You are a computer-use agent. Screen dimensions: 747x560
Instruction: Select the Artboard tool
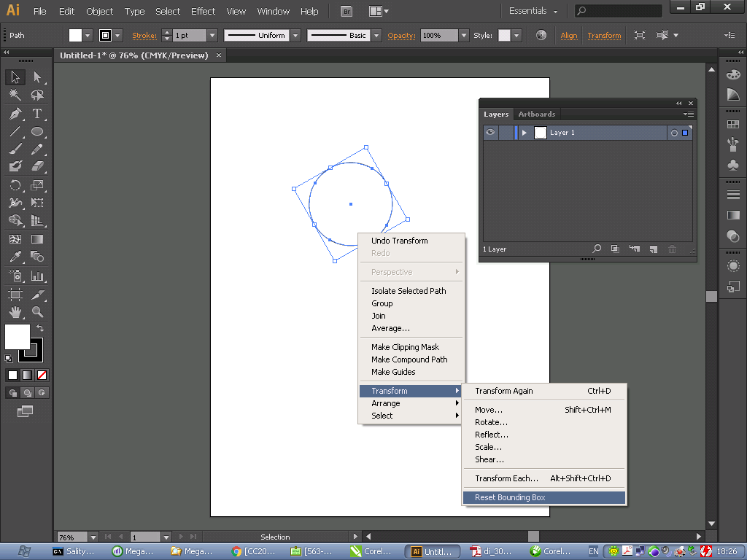point(15,295)
